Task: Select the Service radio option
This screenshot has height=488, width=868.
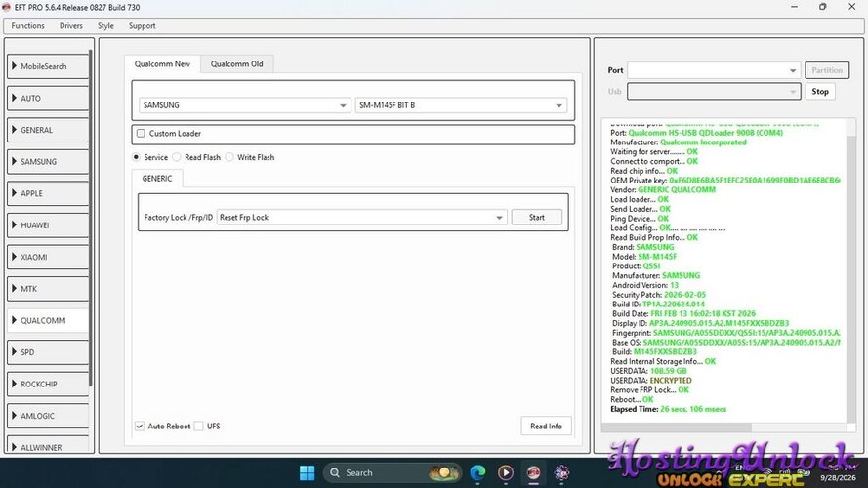Action: 136,157
